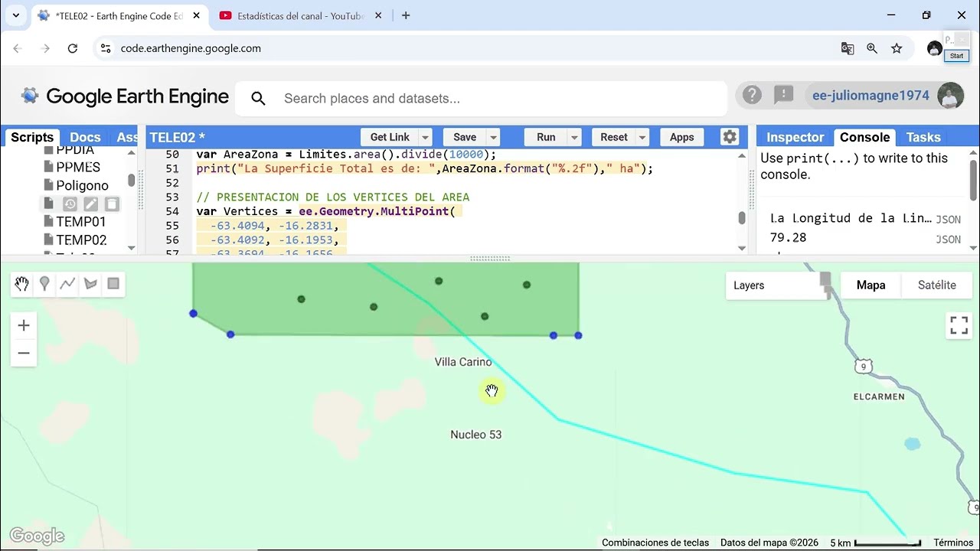Switch map to Mapa view
The width and height of the screenshot is (980, 551).
(871, 285)
